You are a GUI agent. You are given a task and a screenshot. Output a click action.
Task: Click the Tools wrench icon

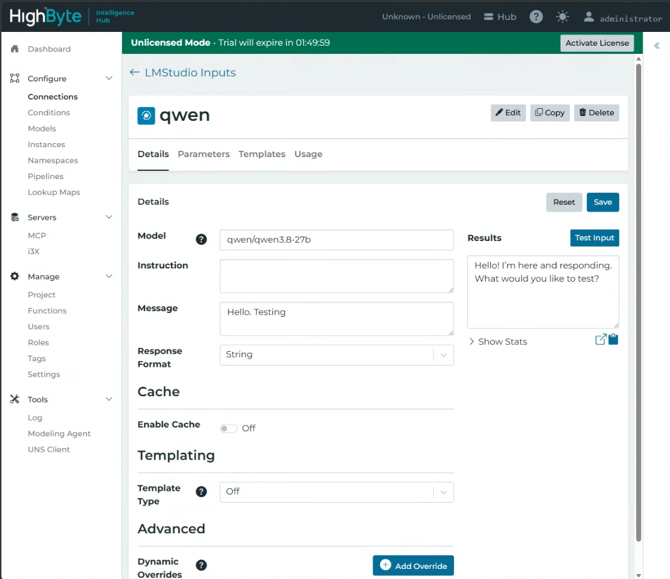15,399
